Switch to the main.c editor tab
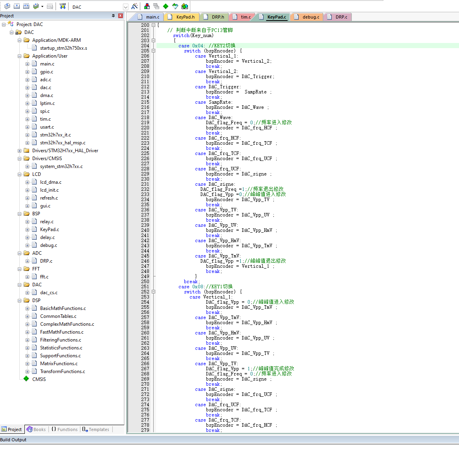 pos(149,17)
